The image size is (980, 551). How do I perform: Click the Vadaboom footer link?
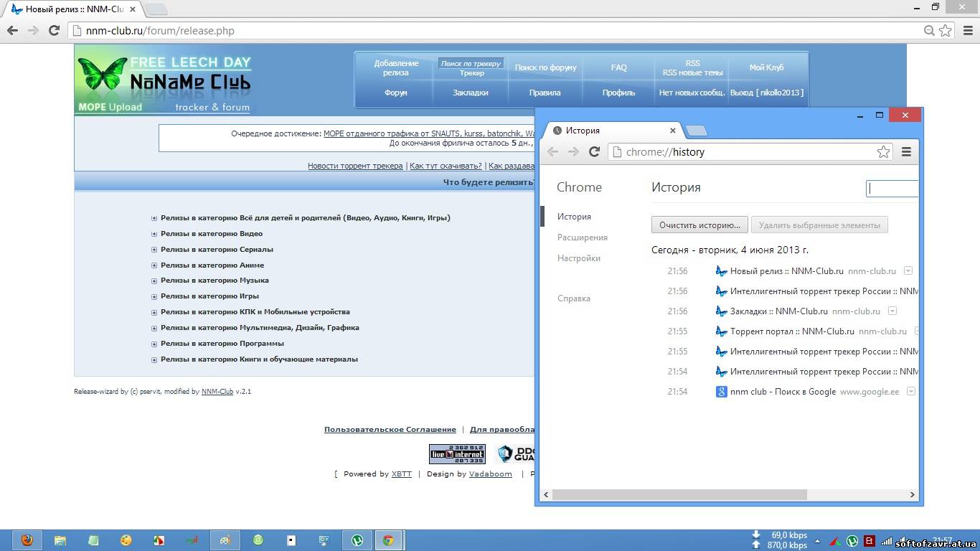[x=491, y=474]
